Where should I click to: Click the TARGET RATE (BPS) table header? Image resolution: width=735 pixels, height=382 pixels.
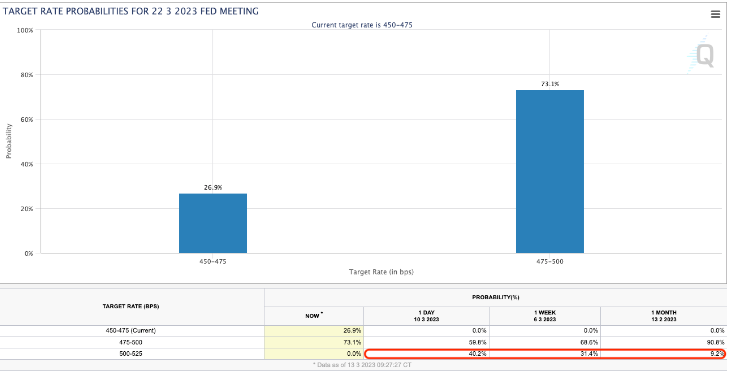tap(131, 307)
